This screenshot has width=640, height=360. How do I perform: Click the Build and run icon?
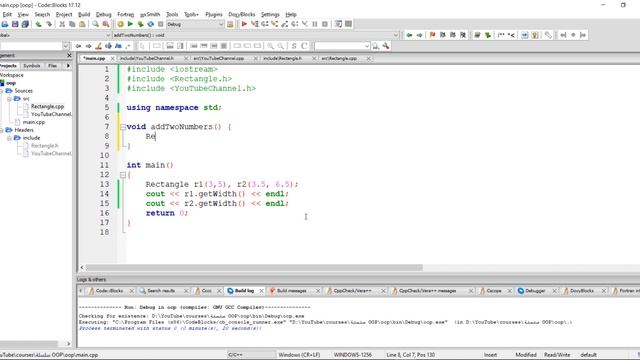pos(140,24)
